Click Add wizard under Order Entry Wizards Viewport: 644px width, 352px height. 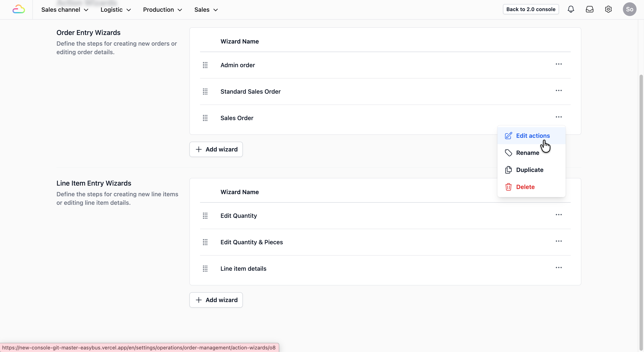click(216, 150)
